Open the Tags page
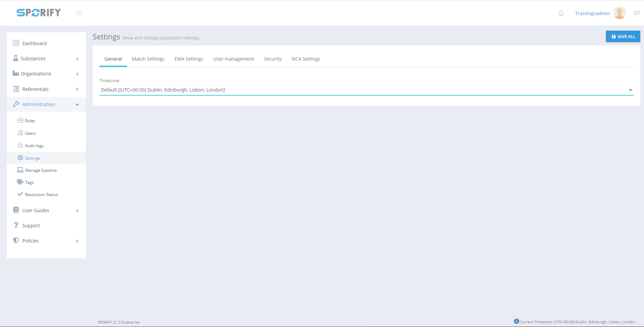Viewport: 644px width, 327px height. tap(29, 183)
